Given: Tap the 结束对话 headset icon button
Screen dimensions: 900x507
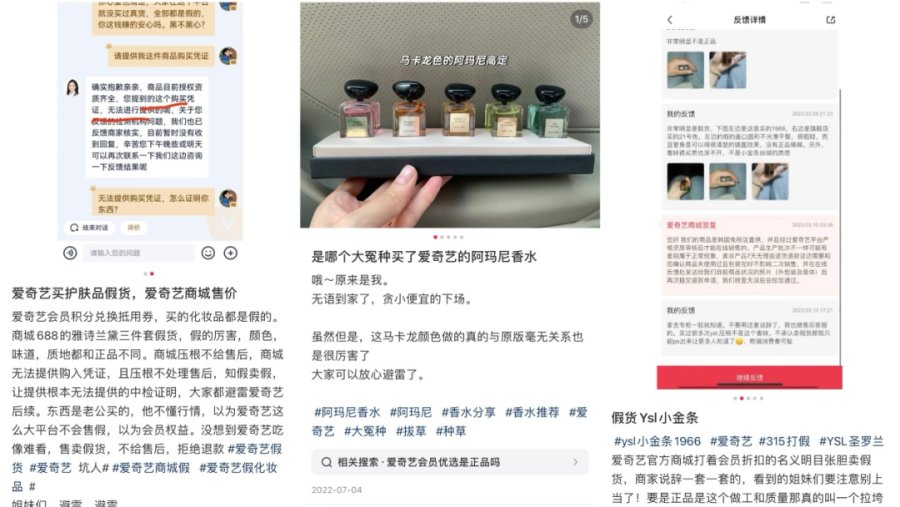Looking at the screenshot, I should [88, 227].
